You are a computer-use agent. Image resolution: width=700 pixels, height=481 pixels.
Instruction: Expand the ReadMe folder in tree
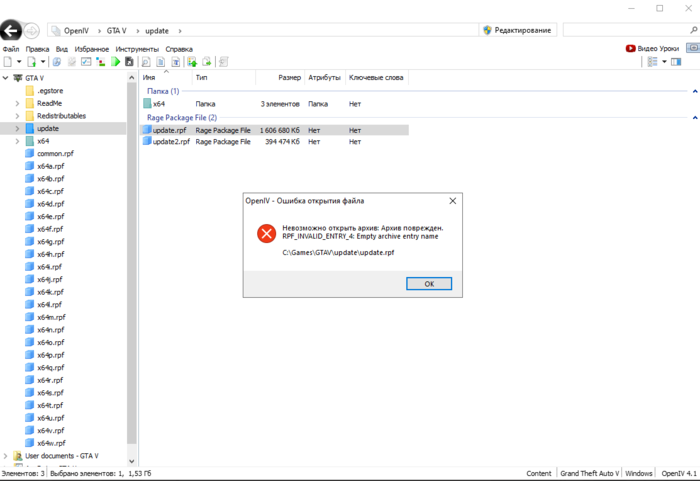pyautogui.click(x=17, y=103)
